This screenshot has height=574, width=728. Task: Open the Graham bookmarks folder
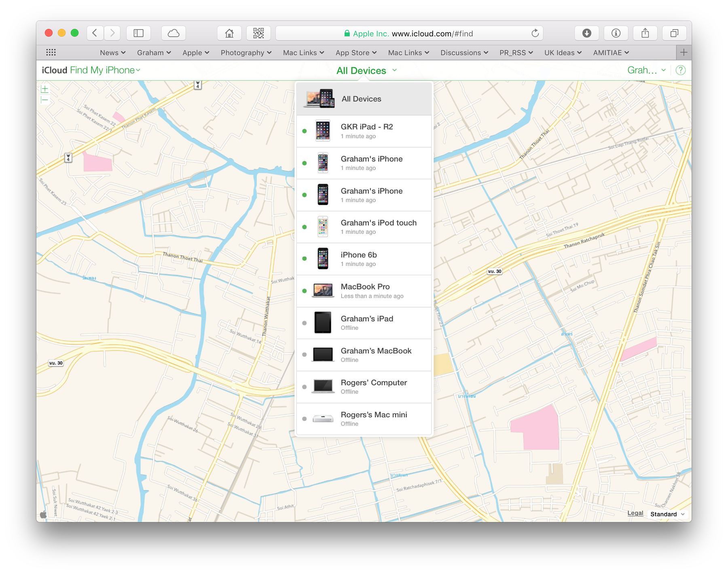[154, 53]
